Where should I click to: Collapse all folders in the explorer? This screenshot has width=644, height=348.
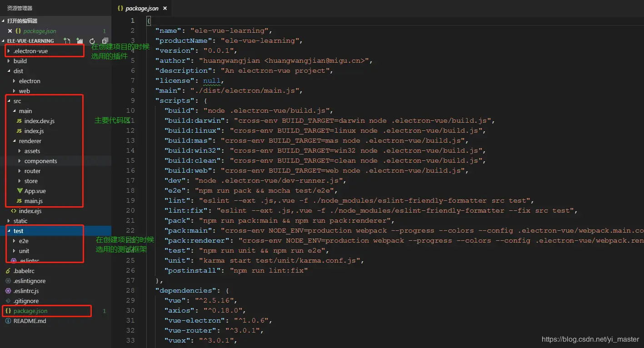(x=105, y=41)
